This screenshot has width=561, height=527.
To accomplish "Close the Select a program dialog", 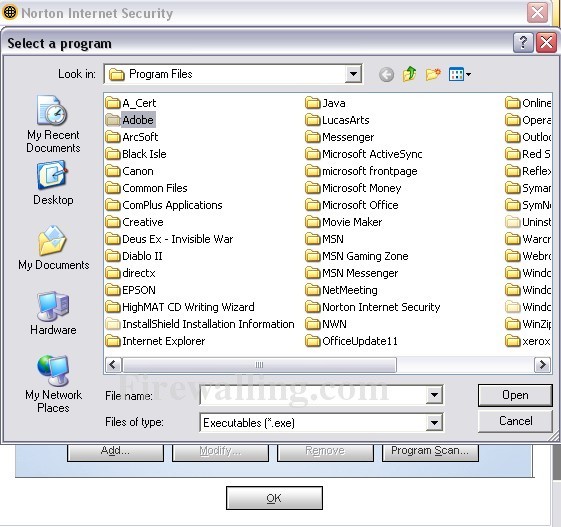I will (x=546, y=43).
